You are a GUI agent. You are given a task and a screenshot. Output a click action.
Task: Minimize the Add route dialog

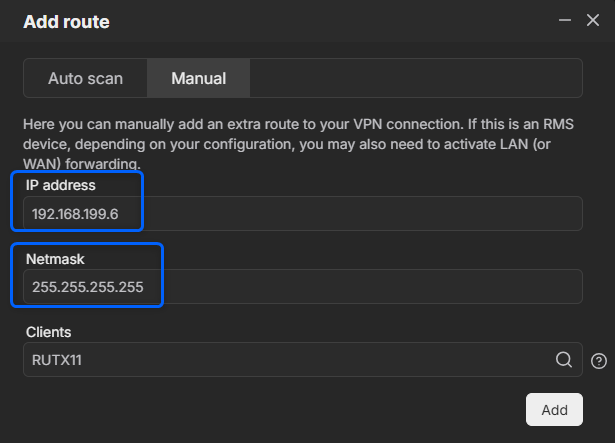tap(565, 20)
